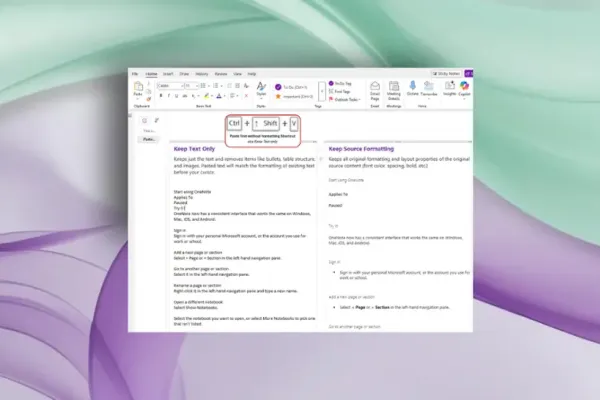Expand the bullet styles dropdown arrow
Image resolution: width=600 pixels, height=400 pixels.
pos(209,86)
